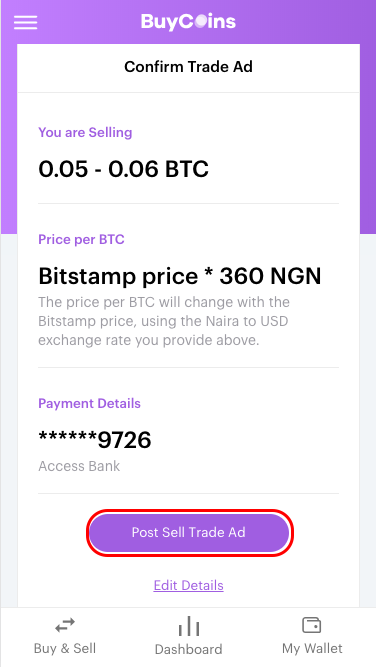This screenshot has width=376, height=667.
Task: Tap the BuyCoins logo
Action: [x=188, y=22]
